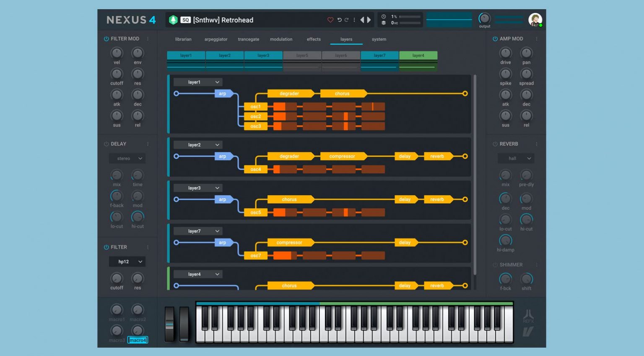Favorite the preset with the heart icon
The height and width of the screenshot is (356, 644).
click(x=330, y=20)
